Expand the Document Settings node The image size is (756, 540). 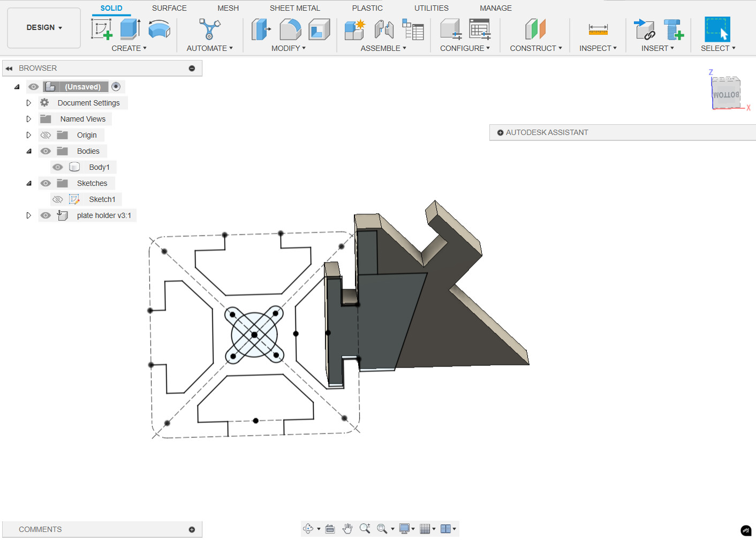[29, 102]
